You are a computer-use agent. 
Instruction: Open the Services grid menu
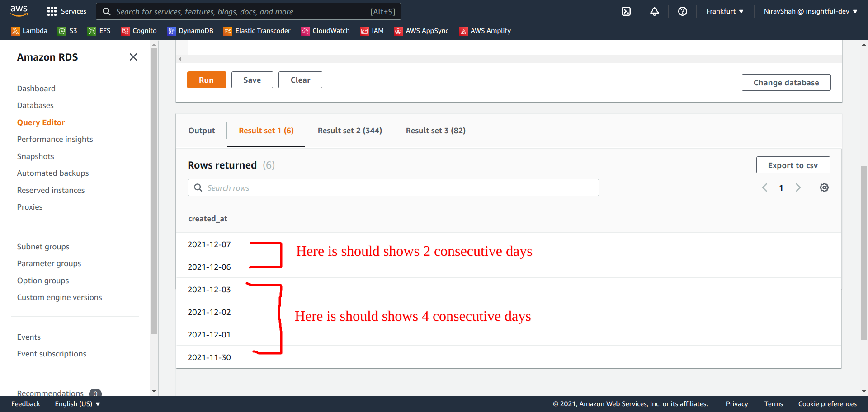coord(66,11)
